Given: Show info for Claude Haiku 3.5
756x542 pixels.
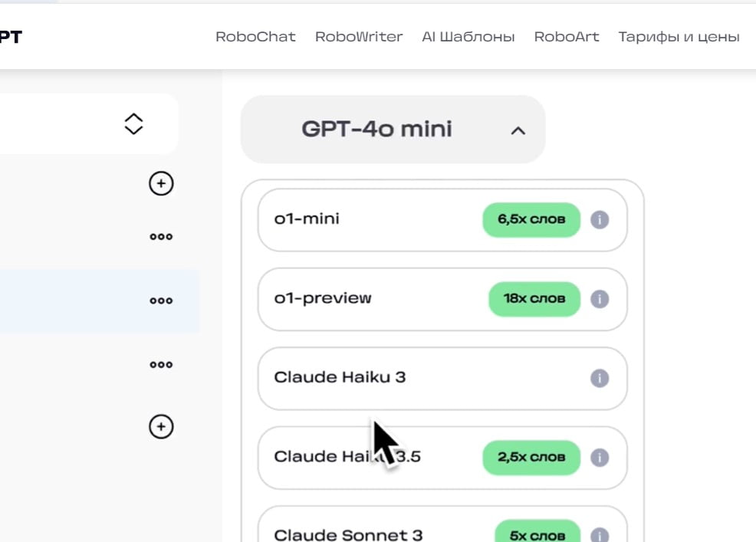Looking at the screenshot, I should [600, 457].
